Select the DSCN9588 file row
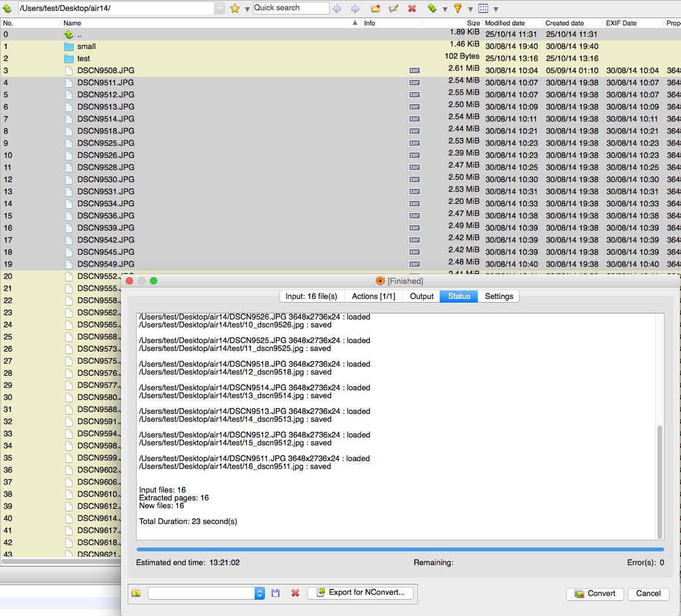Screen dimensions: 681x616 pos(61,409)
